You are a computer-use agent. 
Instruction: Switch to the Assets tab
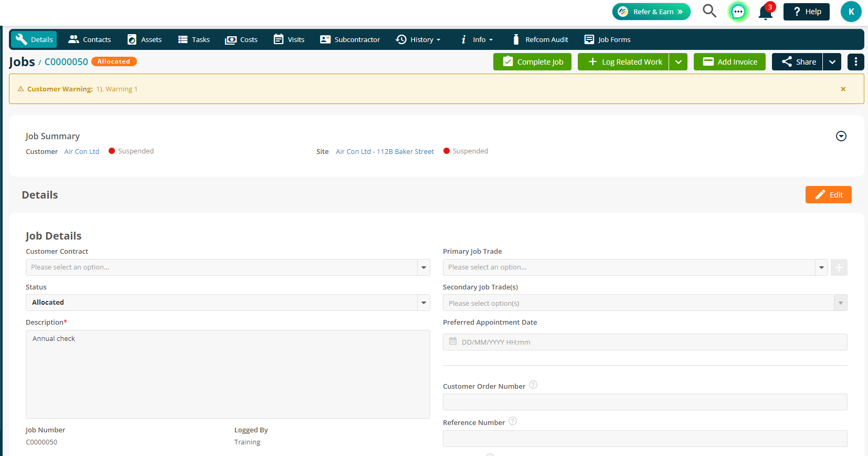144,39
